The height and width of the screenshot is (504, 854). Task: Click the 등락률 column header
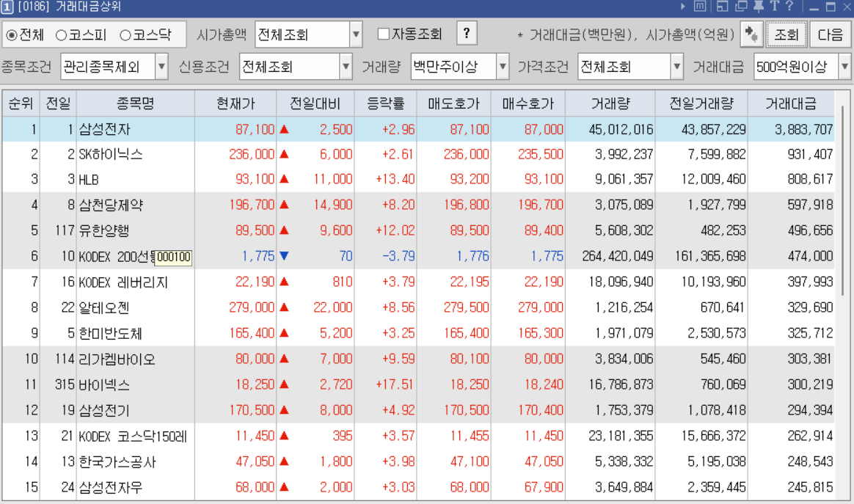386,103
